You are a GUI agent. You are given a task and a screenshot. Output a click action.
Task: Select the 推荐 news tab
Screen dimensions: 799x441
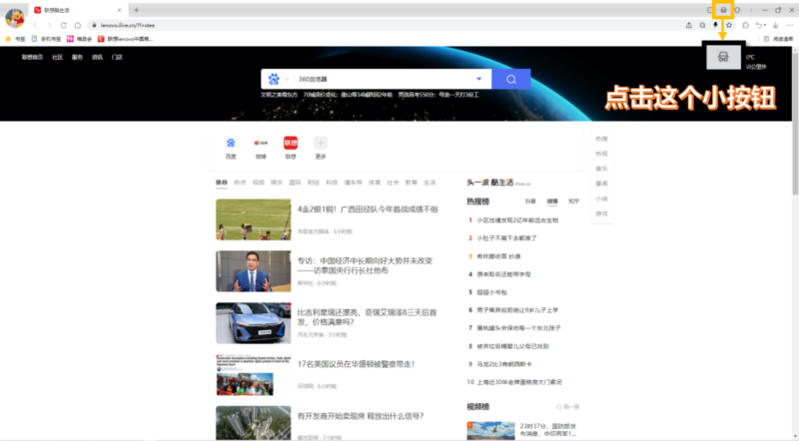tap(221, 183)
